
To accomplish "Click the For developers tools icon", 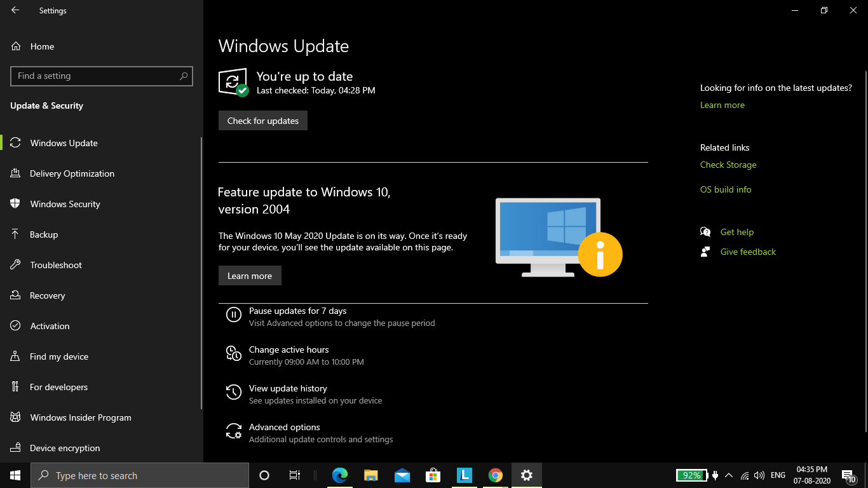I will pos(16,387).
